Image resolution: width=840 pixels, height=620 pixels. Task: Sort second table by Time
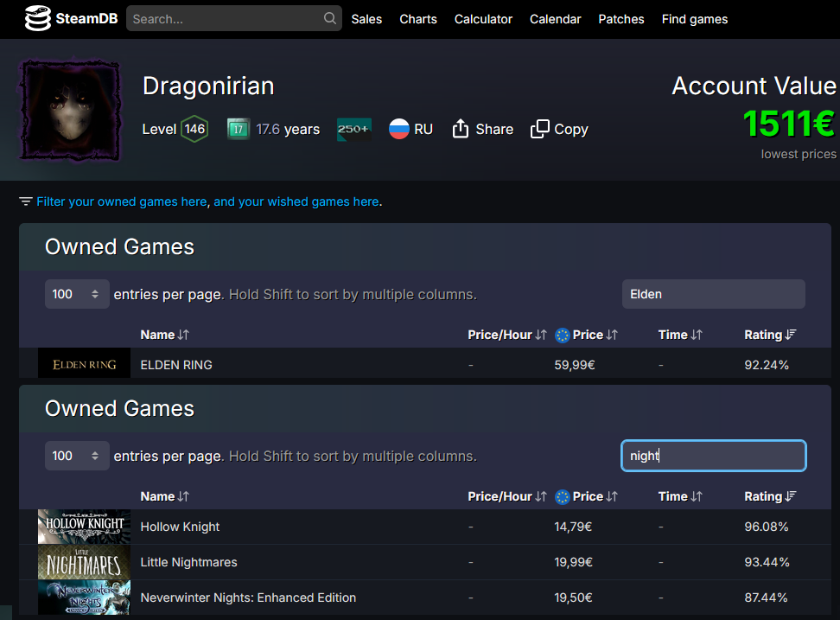click(x=680, y=496)
